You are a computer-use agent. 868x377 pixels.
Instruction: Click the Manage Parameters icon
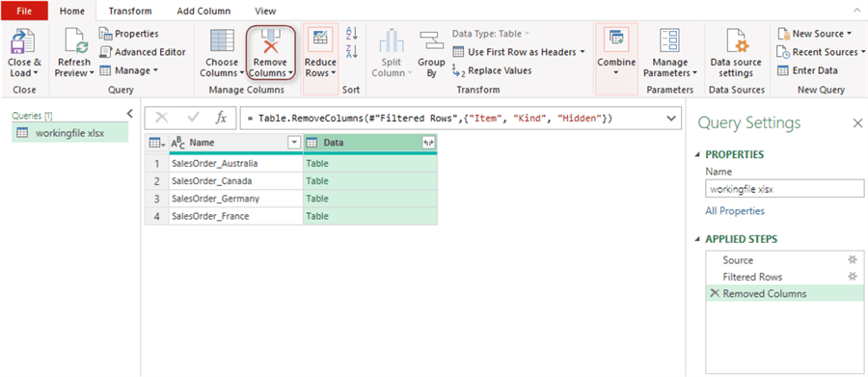pos(670,40)
